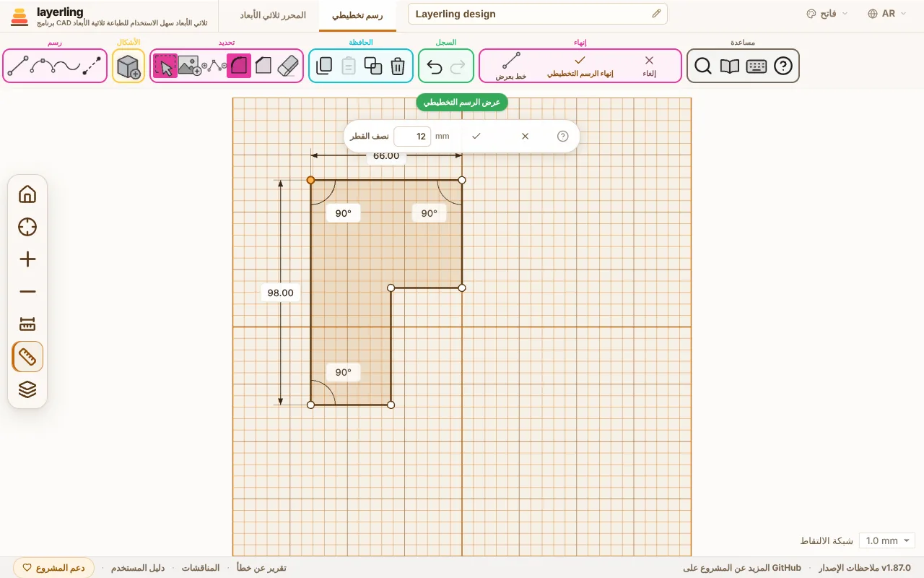This screenshot has height=578, width=924.
Task: Switch to المحرر ثلاثي الأبعاد tab
Action: click(x=273, y=14)
